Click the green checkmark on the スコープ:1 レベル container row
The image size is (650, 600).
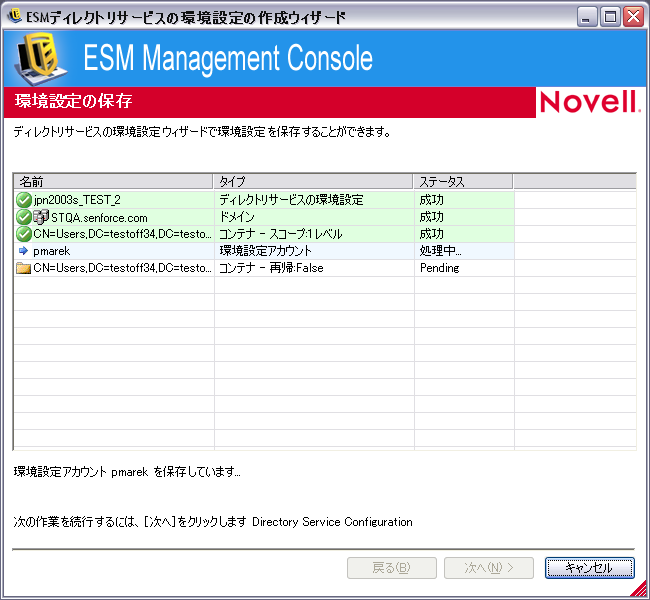pos(24,234)
